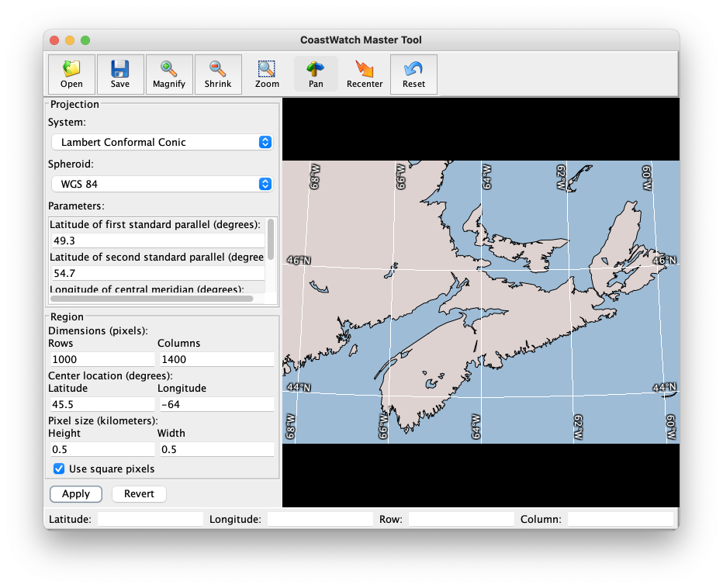Viewport: 723px width, 588px height.
Task: Click the pixel Height input field
Action: [x=101, y=449]
